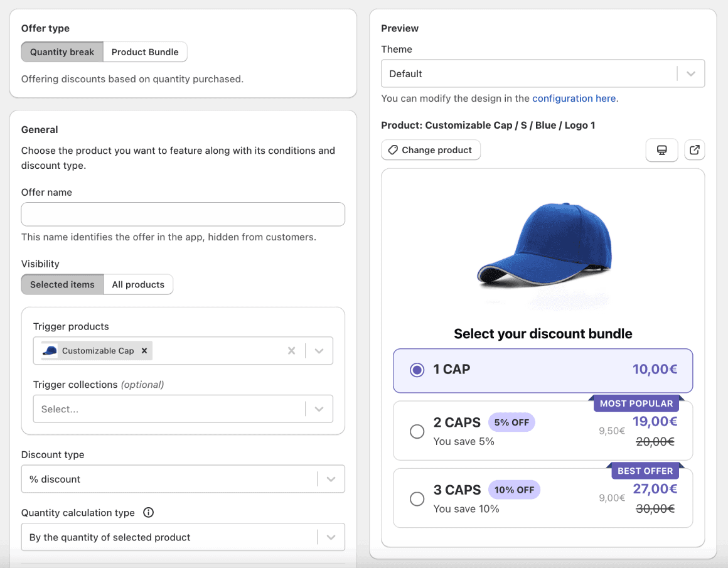Open the desktop preview mode icon
The height and width of the screenshot is (568, 728).
[x=661, y=150]
